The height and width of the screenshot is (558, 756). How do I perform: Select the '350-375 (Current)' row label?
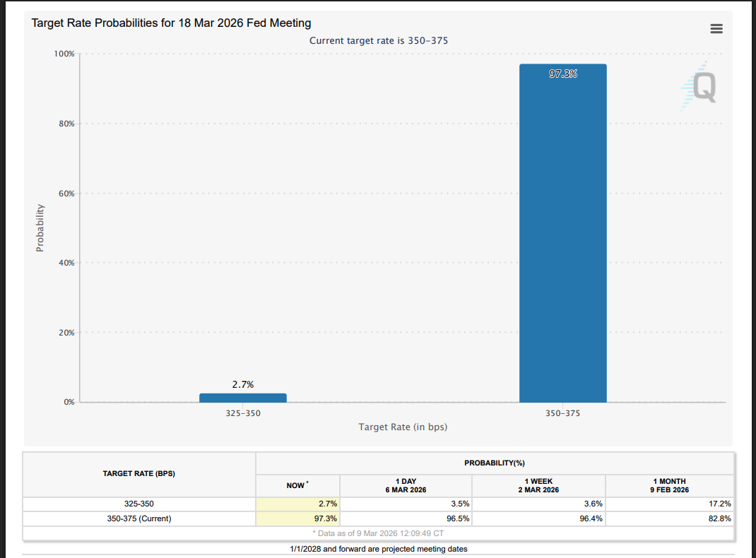[138, 518]
